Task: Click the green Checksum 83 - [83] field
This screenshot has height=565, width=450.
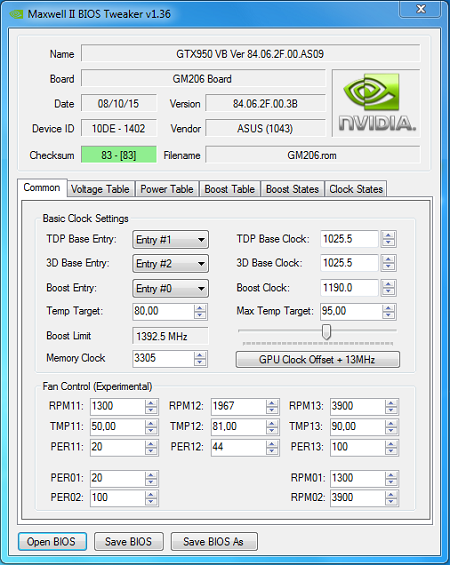Action: (119, 155)
